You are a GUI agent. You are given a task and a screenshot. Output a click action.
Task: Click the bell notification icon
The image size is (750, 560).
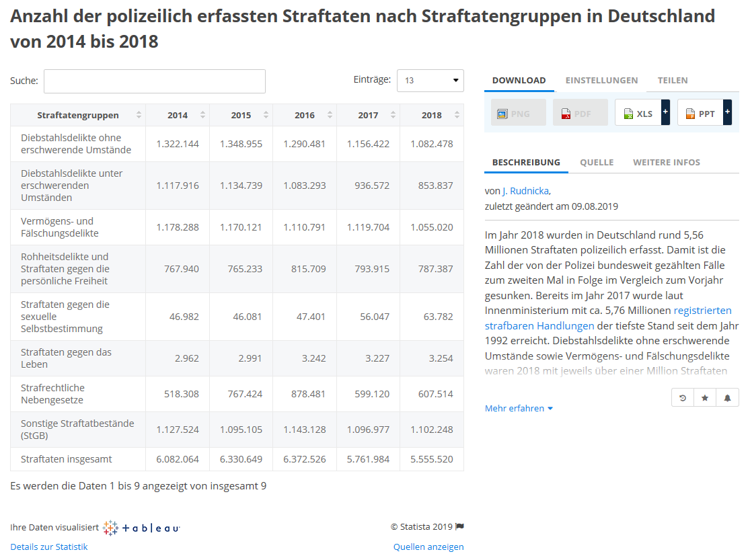[727, 398]
